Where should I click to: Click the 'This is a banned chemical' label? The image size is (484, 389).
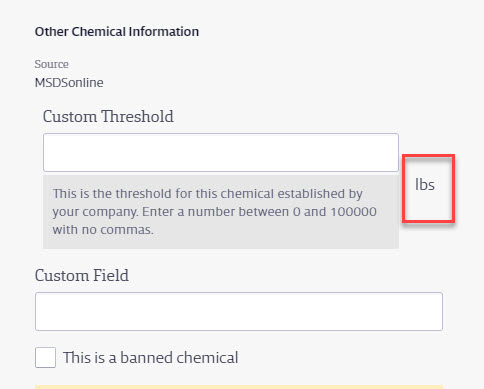150,357
